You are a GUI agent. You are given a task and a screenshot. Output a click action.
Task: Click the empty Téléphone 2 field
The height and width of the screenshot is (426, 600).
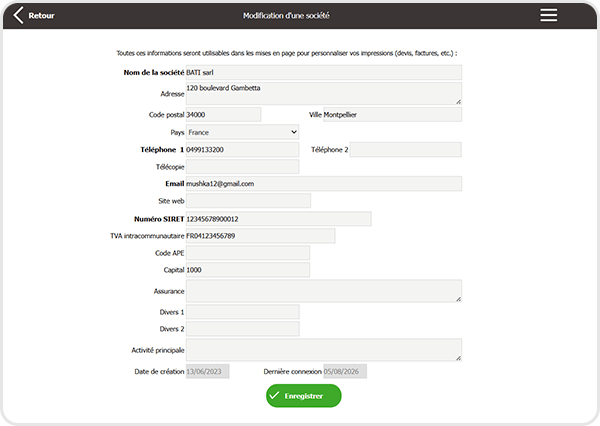pos(406,149)
